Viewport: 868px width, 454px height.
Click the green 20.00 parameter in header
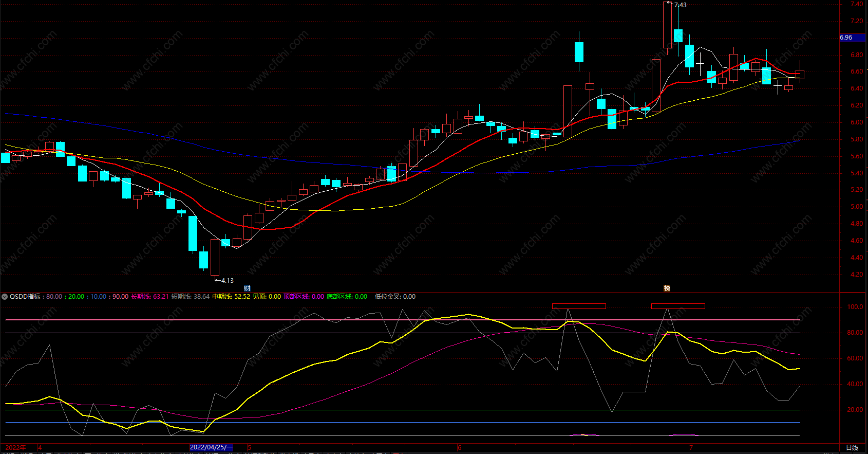tap(77, 297)
